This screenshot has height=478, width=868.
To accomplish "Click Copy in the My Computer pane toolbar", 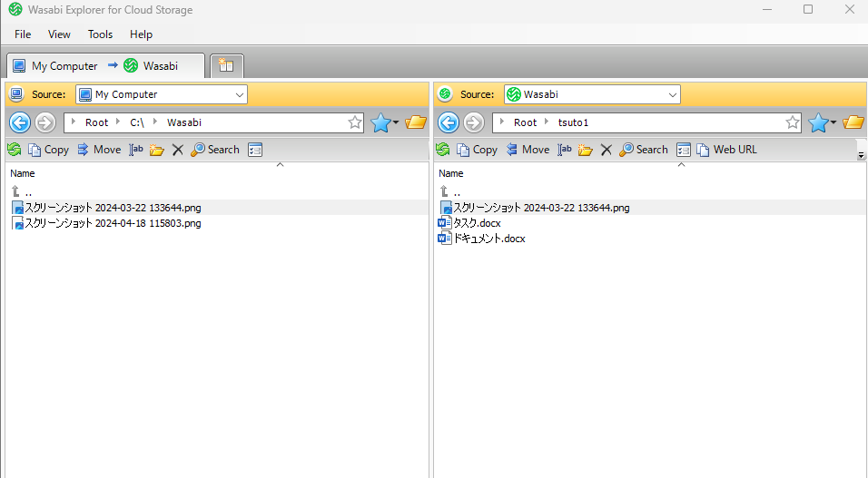I will pos(49,150).
